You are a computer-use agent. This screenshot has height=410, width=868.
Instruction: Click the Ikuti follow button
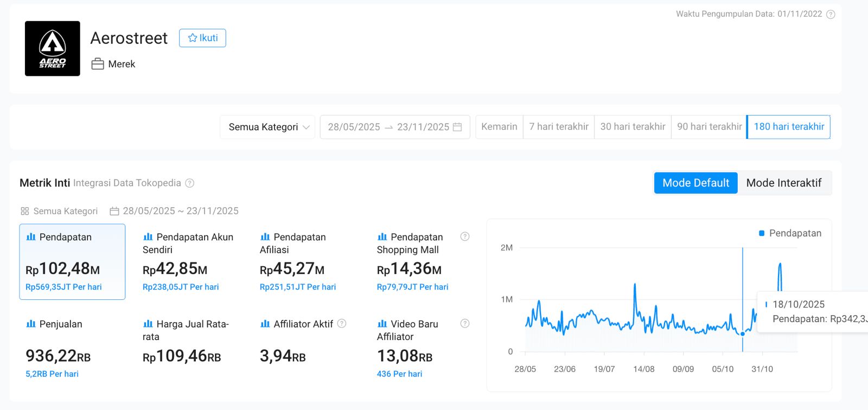pyautogui.click(x=202, y=38)
